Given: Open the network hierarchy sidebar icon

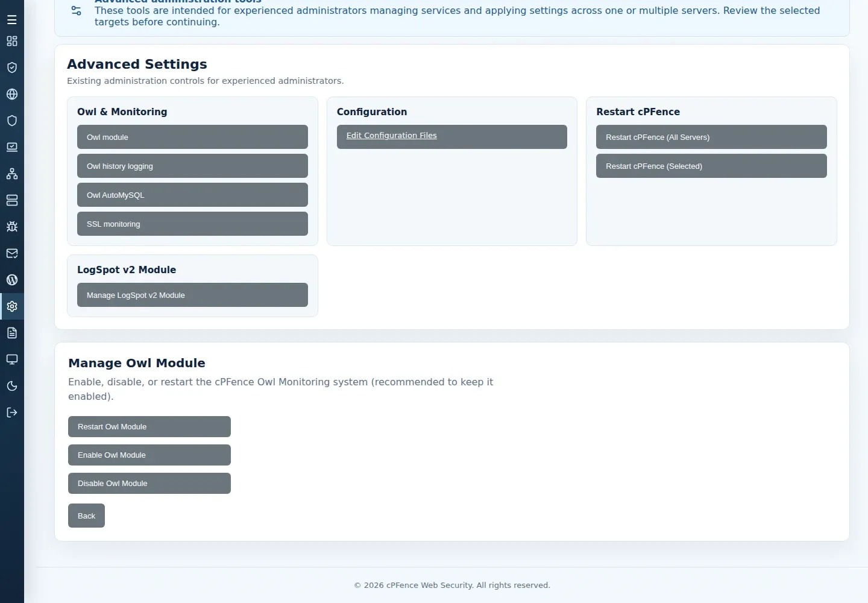Looking at the screenshot, I should point(12,174).
